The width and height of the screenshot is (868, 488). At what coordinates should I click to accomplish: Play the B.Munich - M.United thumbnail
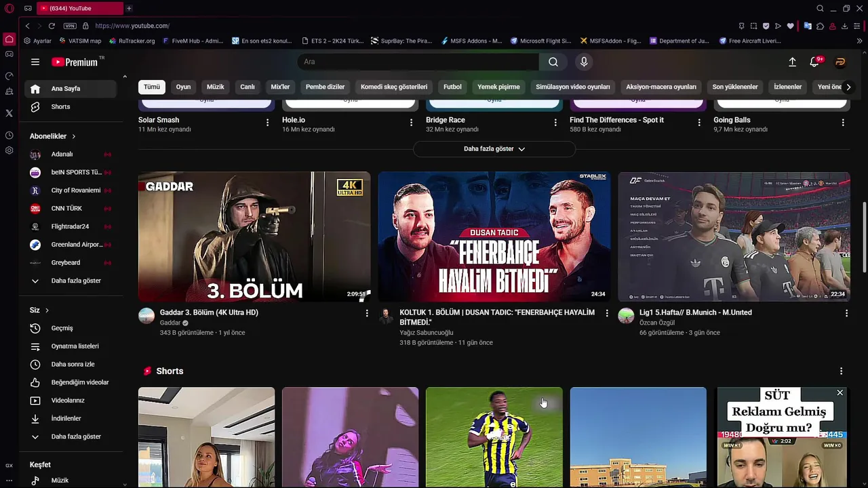[x=734, y=237]
